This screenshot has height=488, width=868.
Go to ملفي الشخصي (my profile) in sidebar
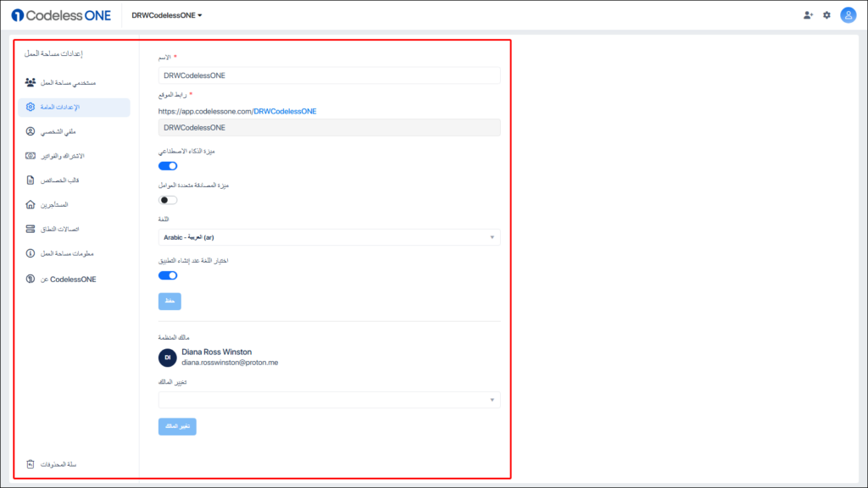[75, 131]
